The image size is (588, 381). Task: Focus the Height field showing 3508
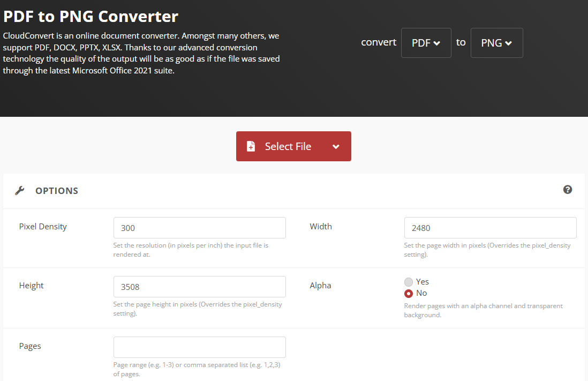(x=200, y=287)
